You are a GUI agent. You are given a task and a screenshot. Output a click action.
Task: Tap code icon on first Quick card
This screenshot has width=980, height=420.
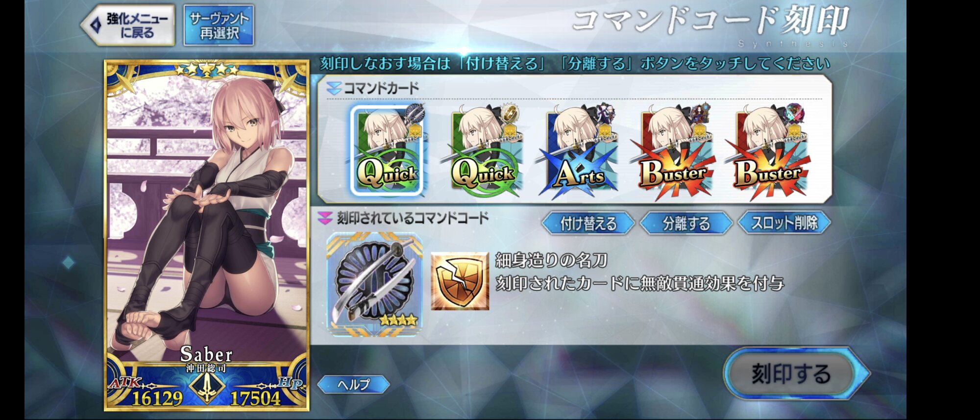tap(415, 114)
